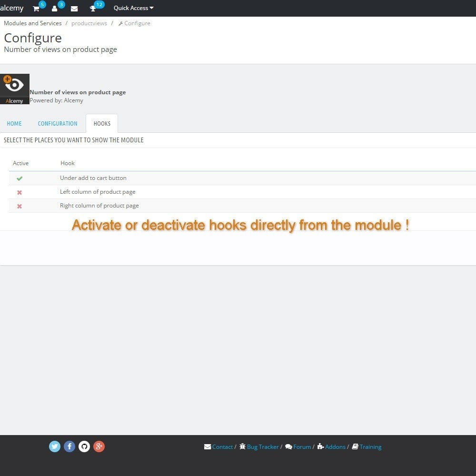Open the Addons footer link
476x476 pixels.
coord(331,447)
